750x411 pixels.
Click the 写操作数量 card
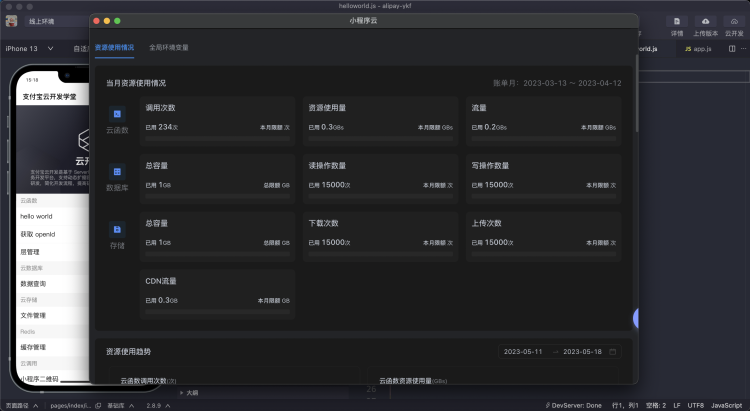pos(544,179)
